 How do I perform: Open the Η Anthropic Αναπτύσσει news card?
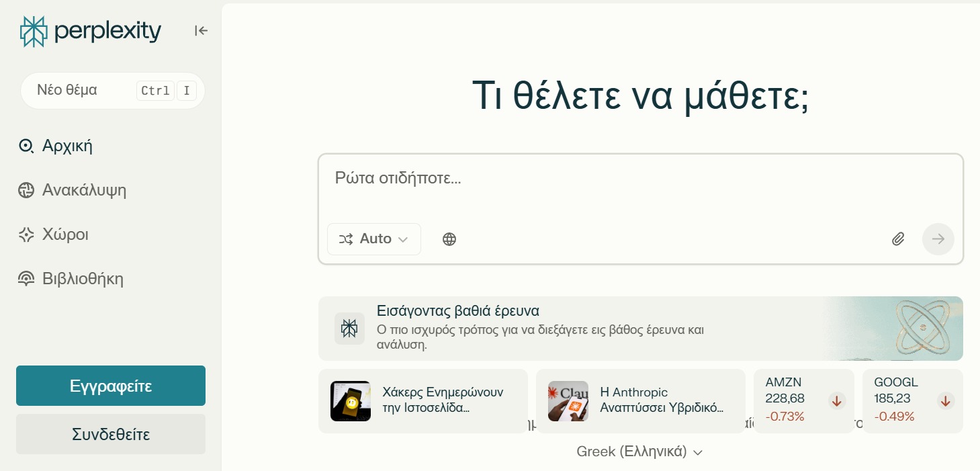[641, 401]
